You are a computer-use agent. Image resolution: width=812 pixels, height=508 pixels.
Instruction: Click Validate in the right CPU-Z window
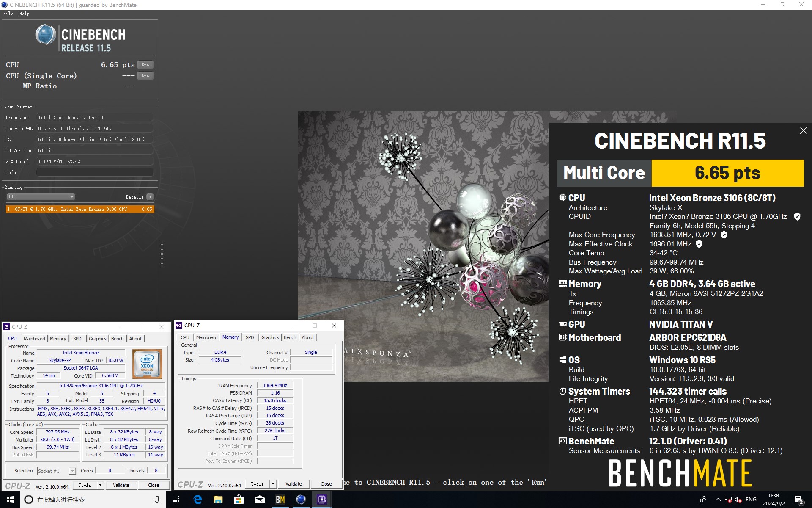tap(294, 484)
